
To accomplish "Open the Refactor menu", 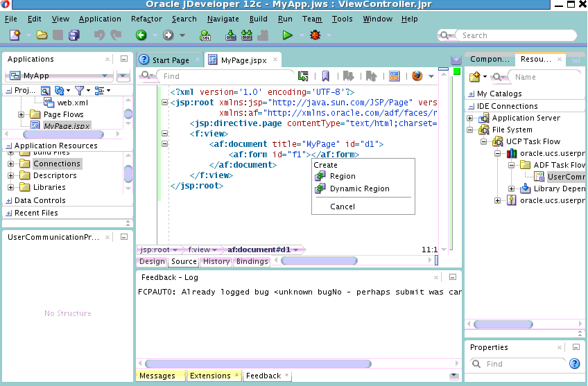I will click(x=146, y=19).
